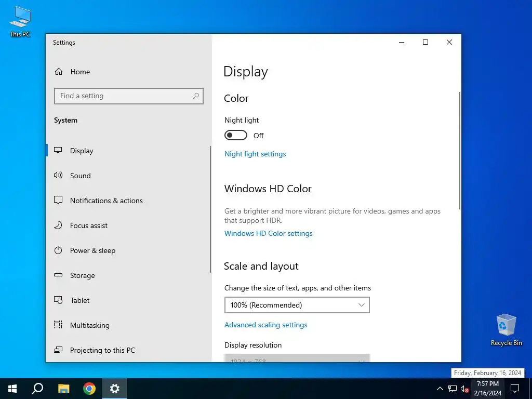Click the Display resolution label

(x=253, y=345)
